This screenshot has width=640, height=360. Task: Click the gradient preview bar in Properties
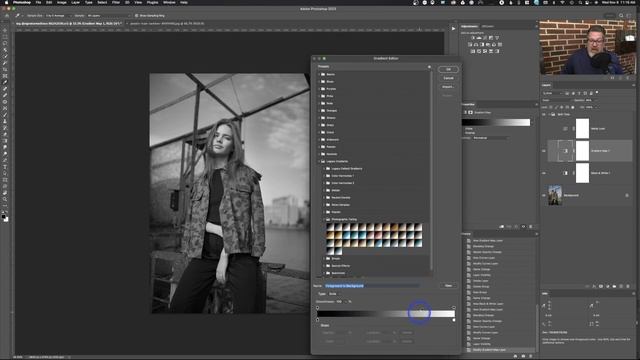click(x=496, y=122)
